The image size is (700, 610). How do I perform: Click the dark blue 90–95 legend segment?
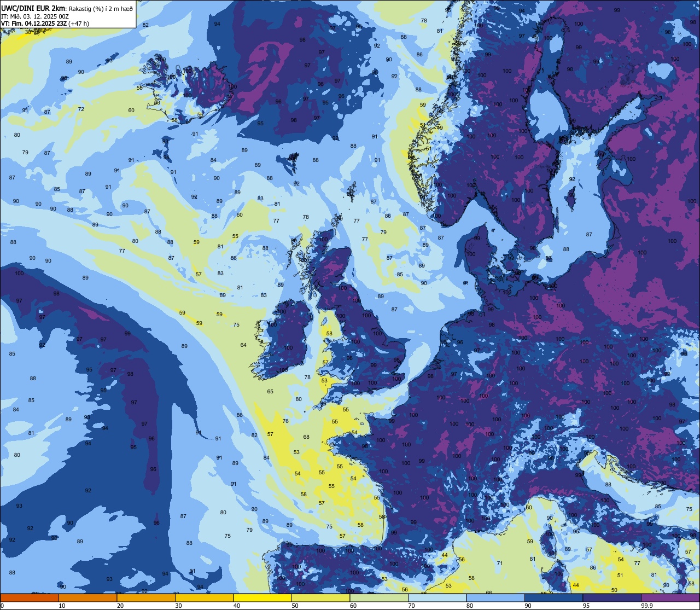click(x=554, y=598)
